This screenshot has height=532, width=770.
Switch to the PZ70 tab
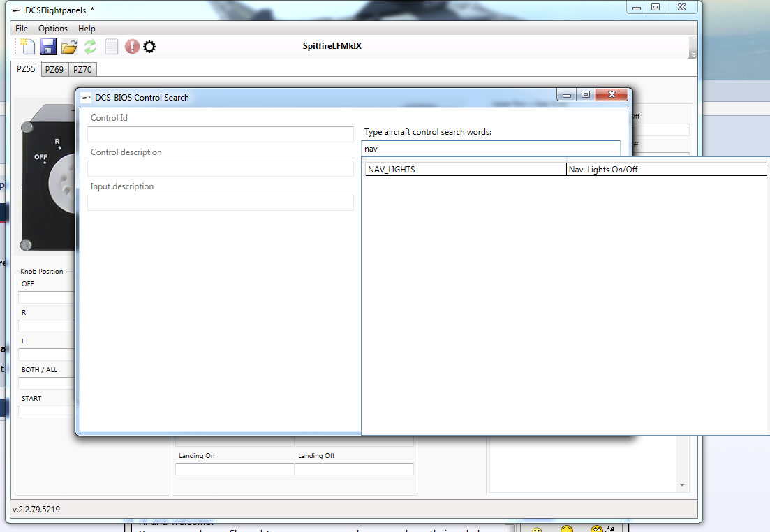[82, 69]
